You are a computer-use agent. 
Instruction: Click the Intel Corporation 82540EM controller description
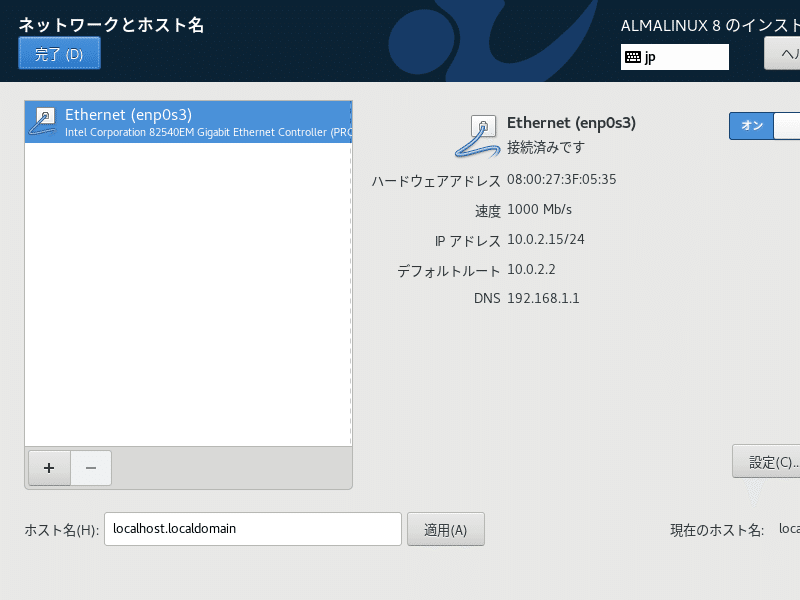click(x=208, y=132)
